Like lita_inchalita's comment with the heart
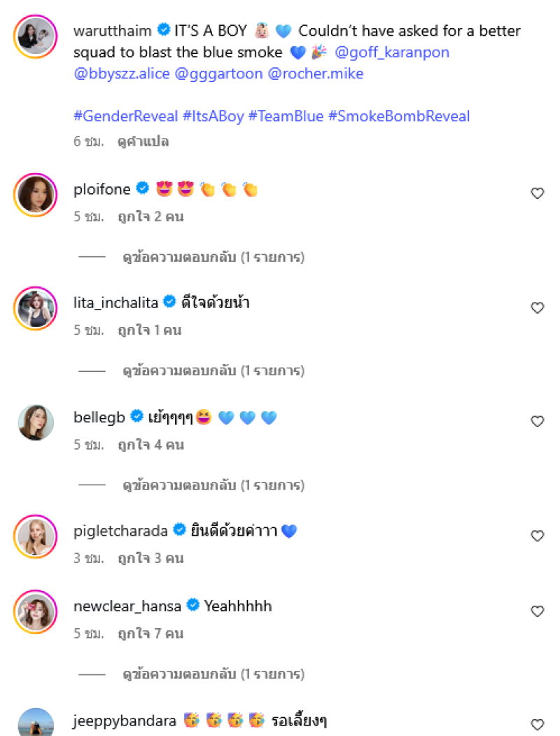560x736 pixels. click(537, 307)
